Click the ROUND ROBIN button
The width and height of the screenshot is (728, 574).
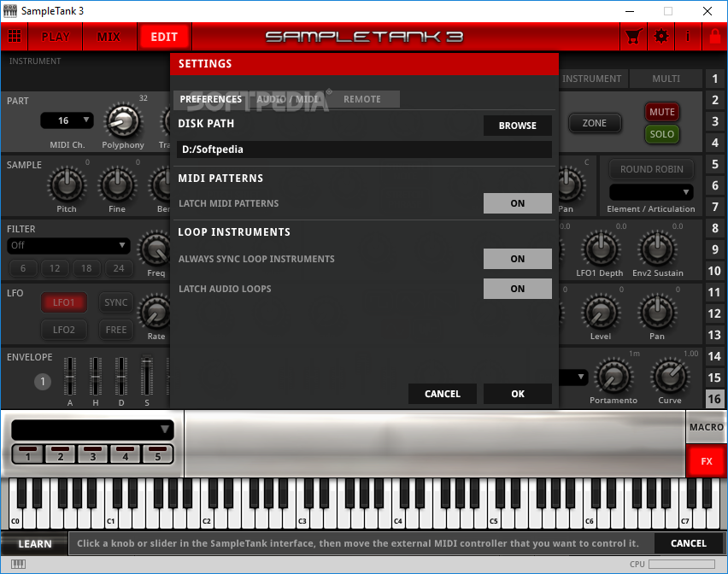click(x=651, y=169)
